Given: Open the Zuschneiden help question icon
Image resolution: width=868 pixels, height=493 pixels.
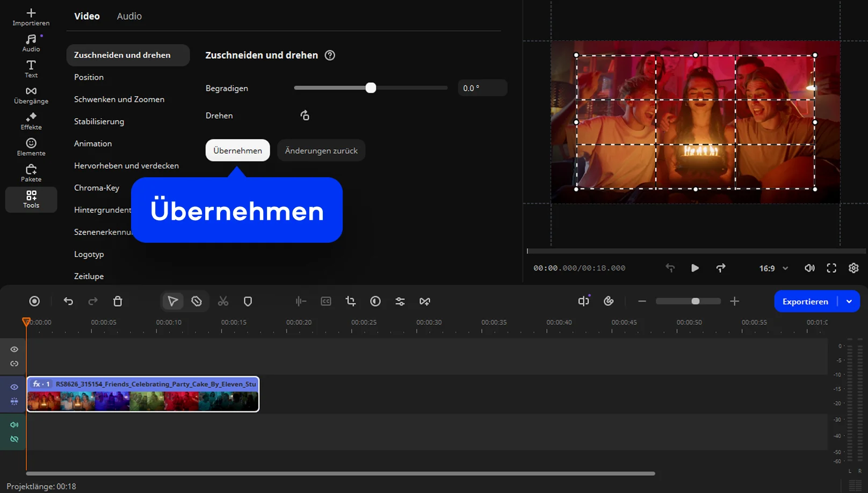Looking at the screenshot, I should point(330,55).
